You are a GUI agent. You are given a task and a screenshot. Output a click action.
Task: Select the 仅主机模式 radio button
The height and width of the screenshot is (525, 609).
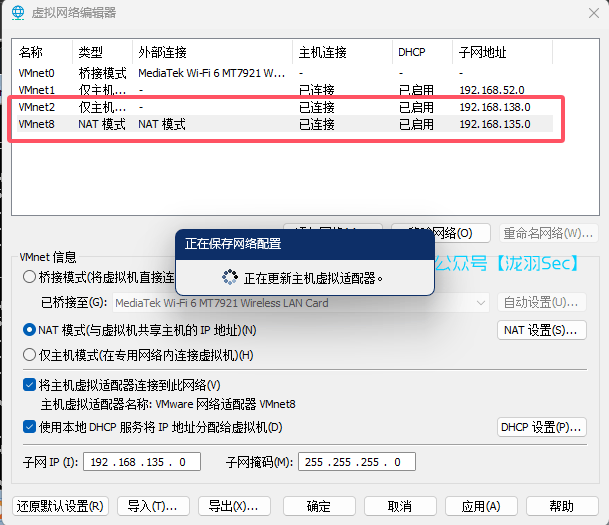(30, 355)
